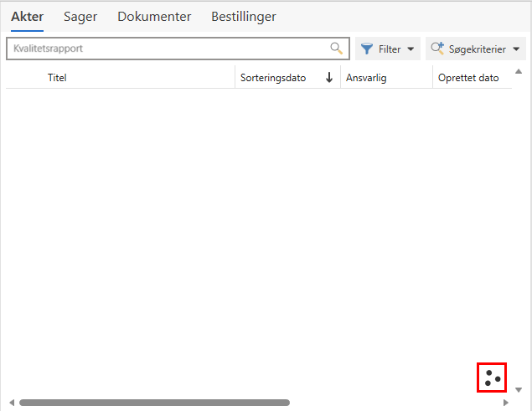Go to the Bestillinger tab
This screenshot has height=411, width=532.
(x=243, y=17)
